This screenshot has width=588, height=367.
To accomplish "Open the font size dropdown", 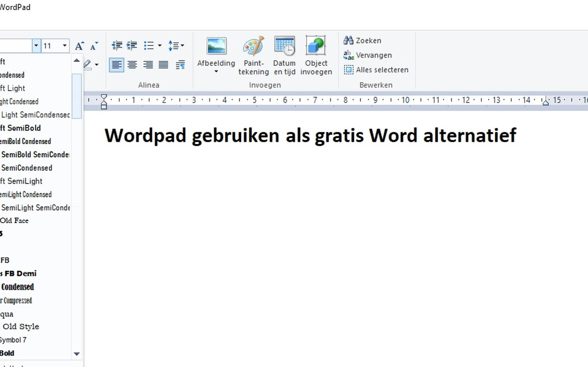I will tap(65, 46).
